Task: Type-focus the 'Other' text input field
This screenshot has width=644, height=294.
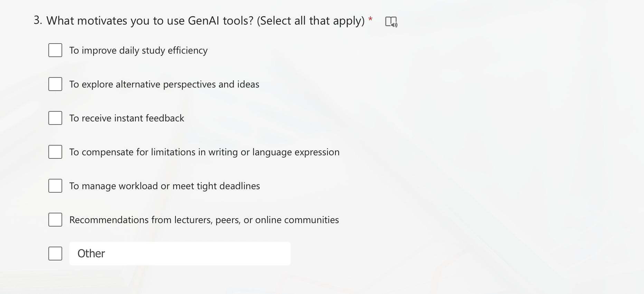Action: [180, 254]
